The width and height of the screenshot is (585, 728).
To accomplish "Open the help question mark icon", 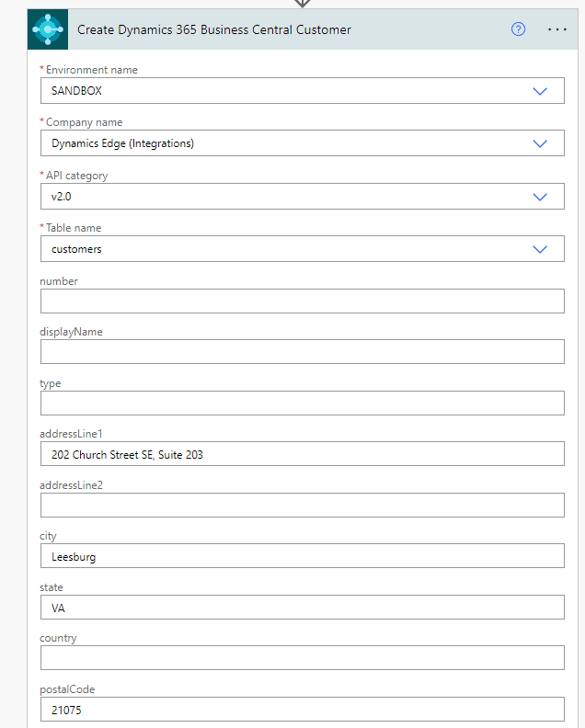I will coord(518,29).
